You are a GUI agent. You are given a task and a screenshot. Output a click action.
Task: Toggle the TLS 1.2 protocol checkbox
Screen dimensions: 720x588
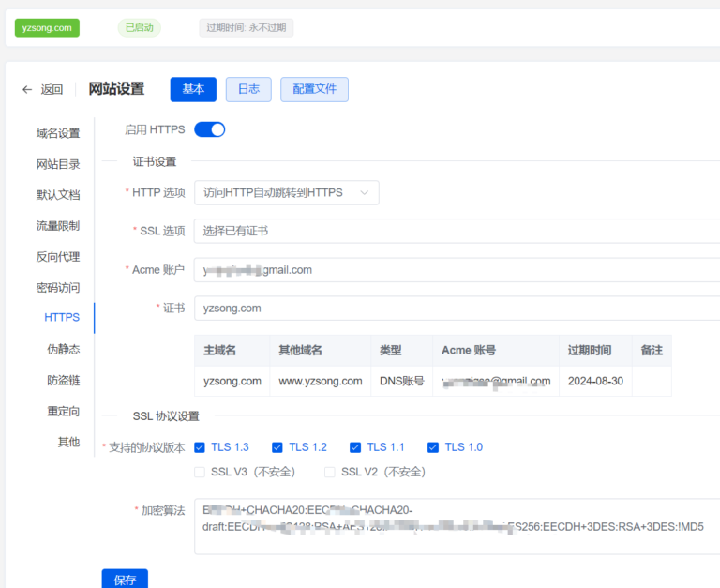(277, 447)
